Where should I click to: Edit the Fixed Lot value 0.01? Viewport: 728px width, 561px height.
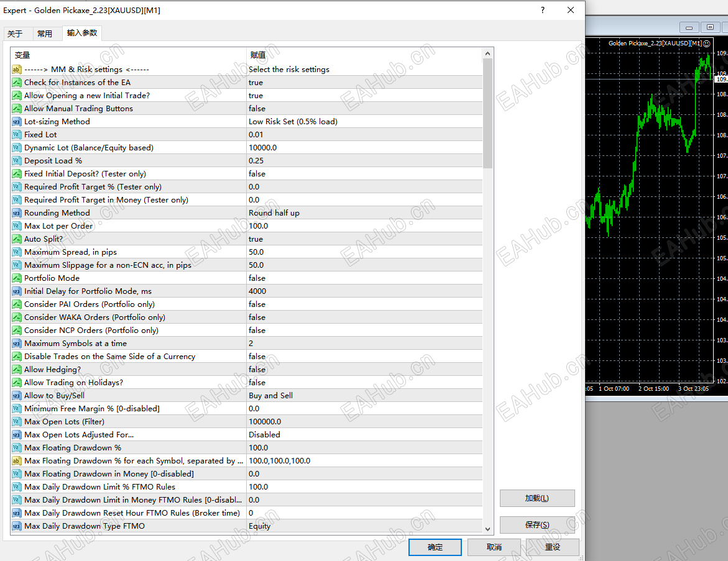pyautogui.click(x=364, y=135)
